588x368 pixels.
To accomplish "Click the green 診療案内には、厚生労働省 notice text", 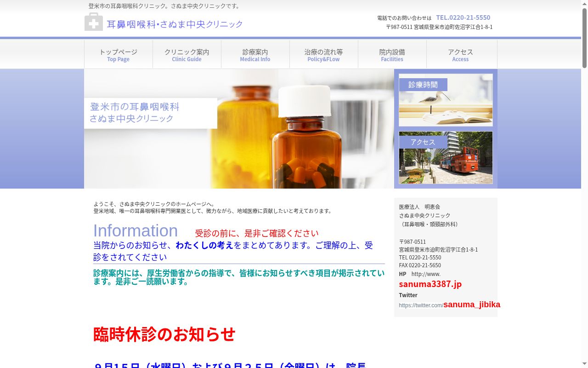I will pos(239,277).
